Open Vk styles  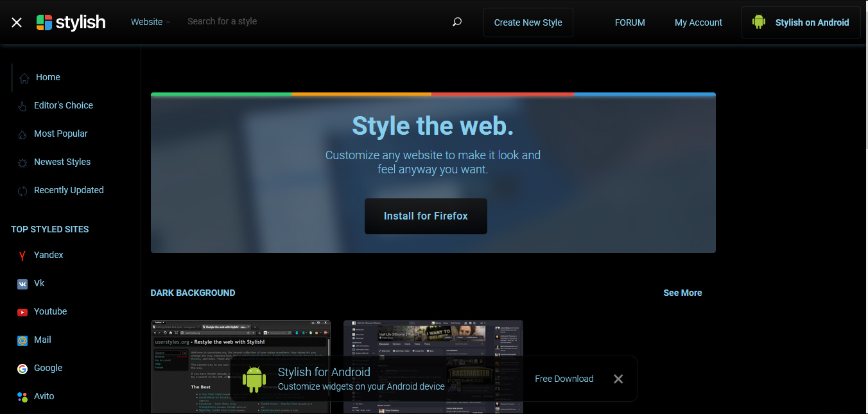(39, 283)
